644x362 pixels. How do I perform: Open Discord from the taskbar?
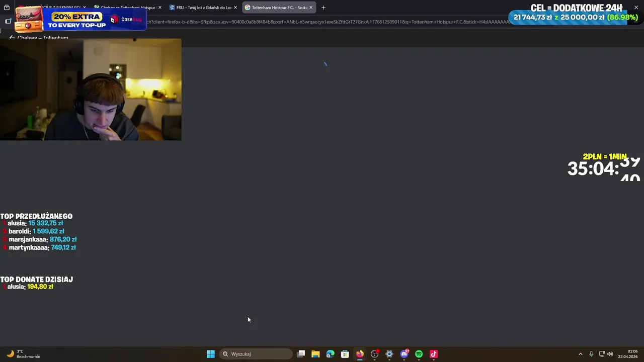click(x=404, y=354)
